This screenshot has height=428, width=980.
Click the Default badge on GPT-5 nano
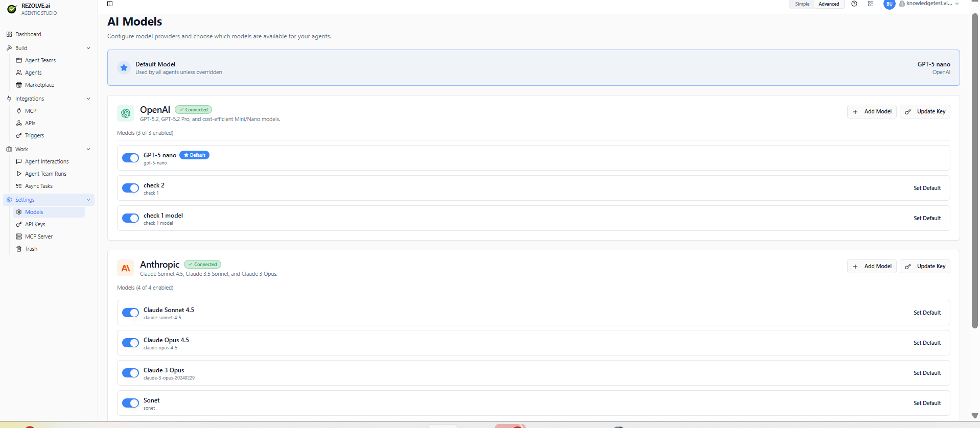[x=194, y=155]
